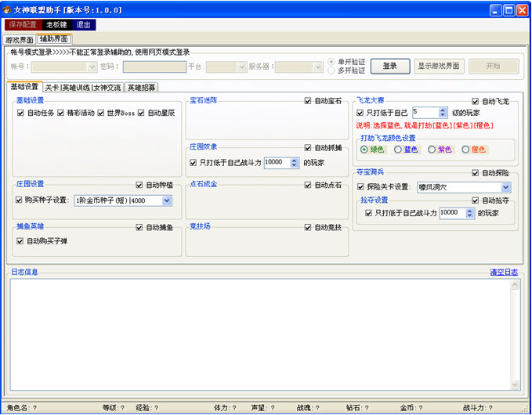This screenshot has height=415, width=532.
Task: Click the 庄园奴隶 战斗力 input field
Action: (277, 163)
